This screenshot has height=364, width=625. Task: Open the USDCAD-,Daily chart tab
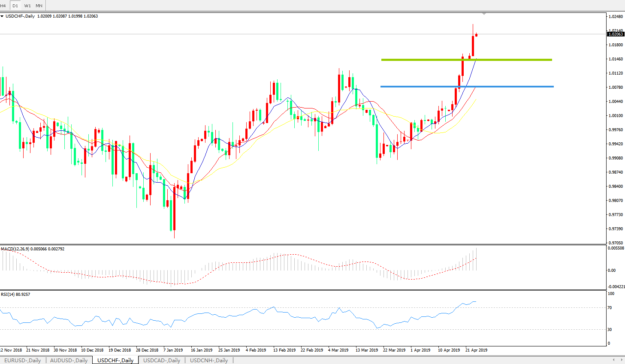coord(162,360)
